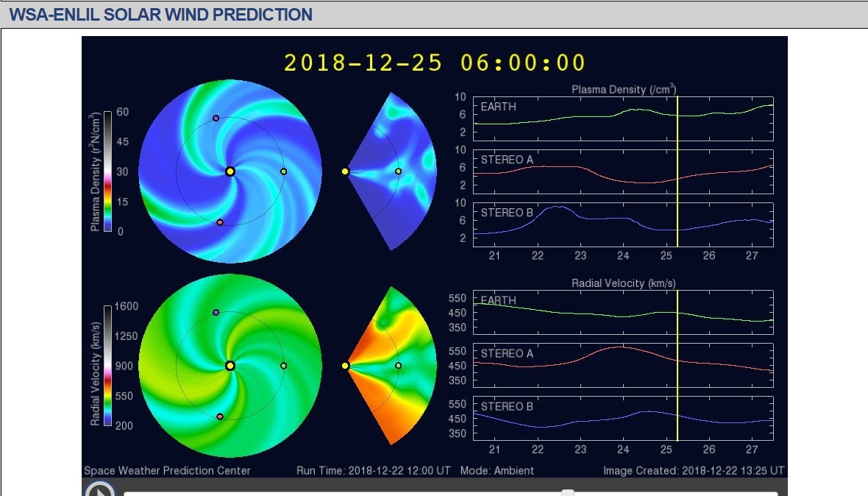868x496 pixels.
Task: Click the yellow Sun marker in density disk
Action: (x=230, y=171)
